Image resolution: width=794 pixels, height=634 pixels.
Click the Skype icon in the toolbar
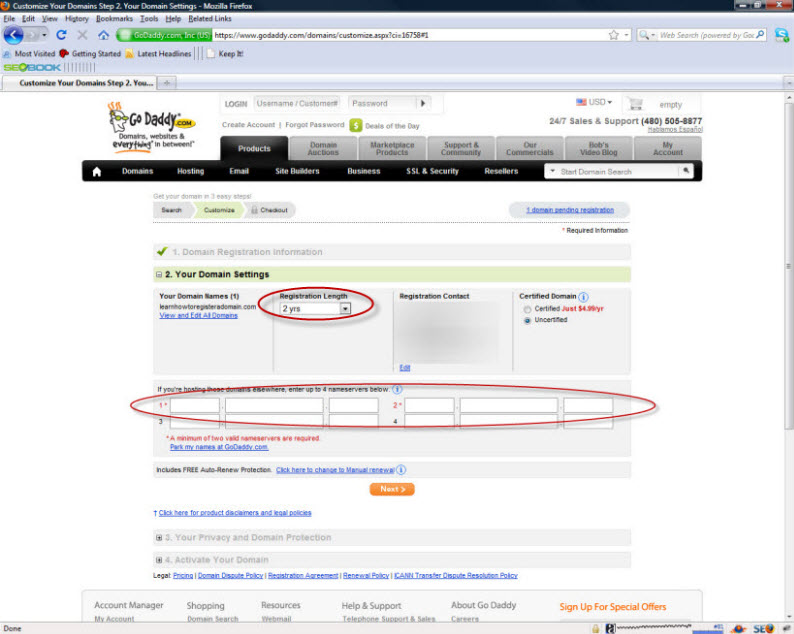(781, 35)
